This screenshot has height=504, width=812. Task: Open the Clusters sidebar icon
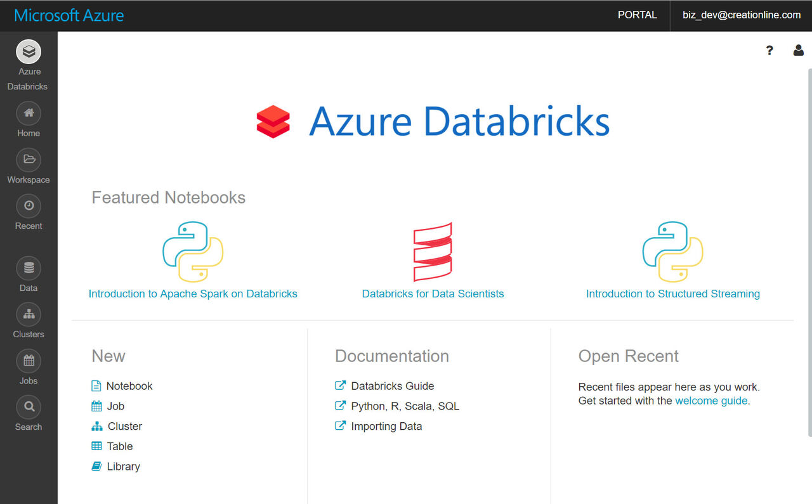pyautogui.click(x=29, y=314)
